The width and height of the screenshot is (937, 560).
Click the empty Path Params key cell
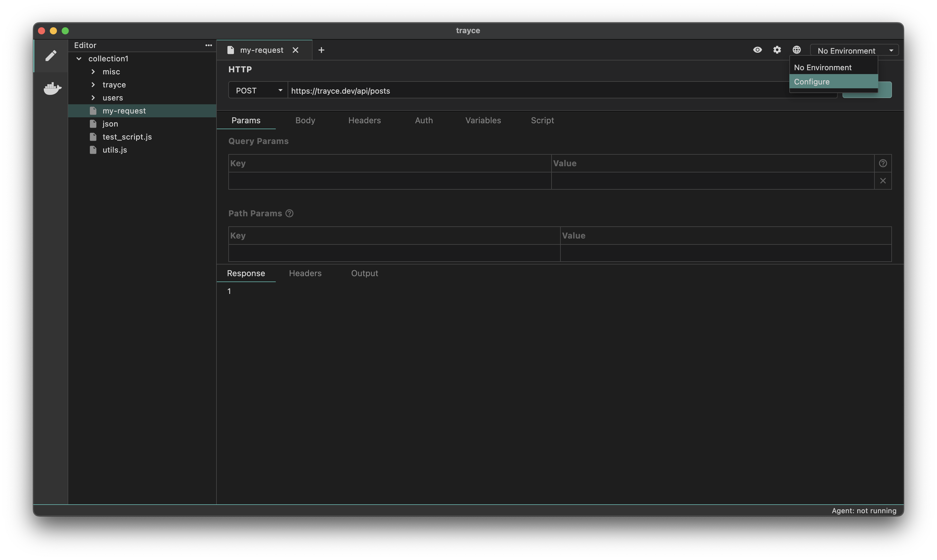click(394, 253)
